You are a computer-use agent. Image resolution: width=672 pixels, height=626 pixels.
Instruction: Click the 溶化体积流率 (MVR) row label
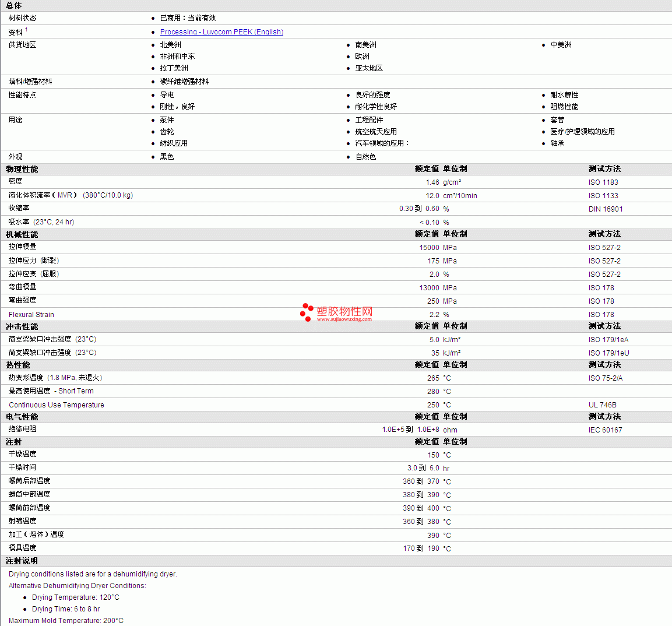tap(71, 195)
